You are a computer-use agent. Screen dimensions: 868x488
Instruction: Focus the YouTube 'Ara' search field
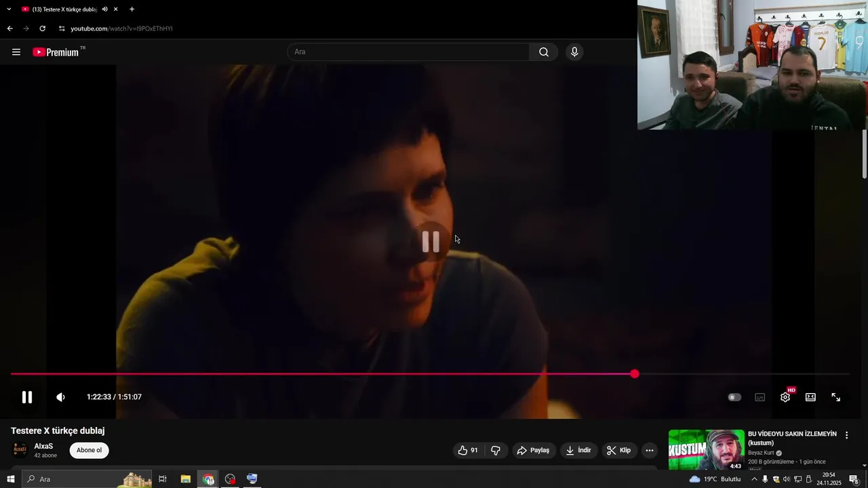tap(409, 52)
